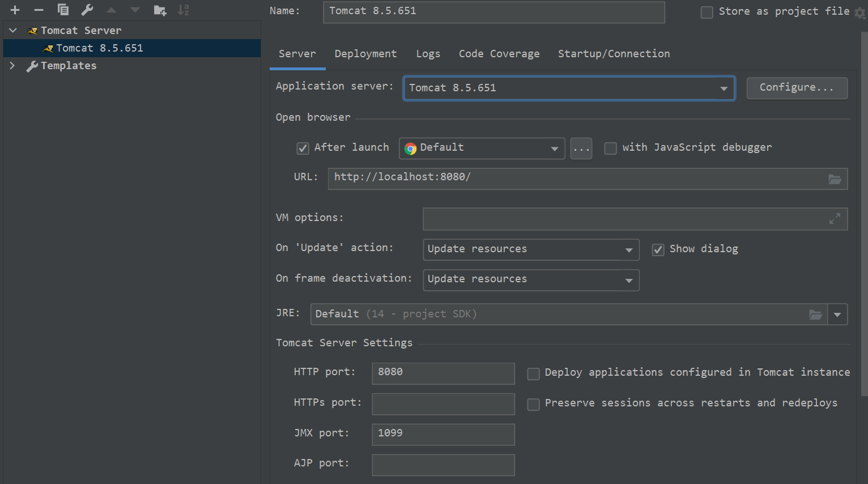Open the Logs tab
868x484 pixels.
click(428, 54)
